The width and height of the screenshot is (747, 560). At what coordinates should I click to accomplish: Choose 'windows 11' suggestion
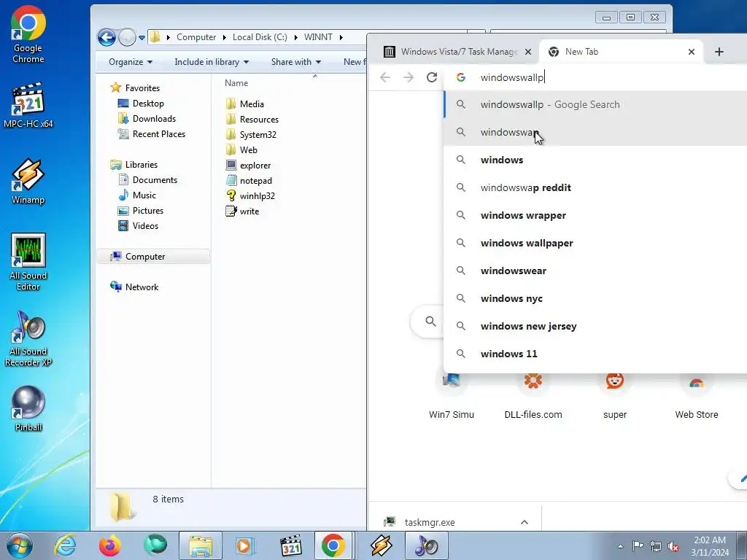[595, 354]
